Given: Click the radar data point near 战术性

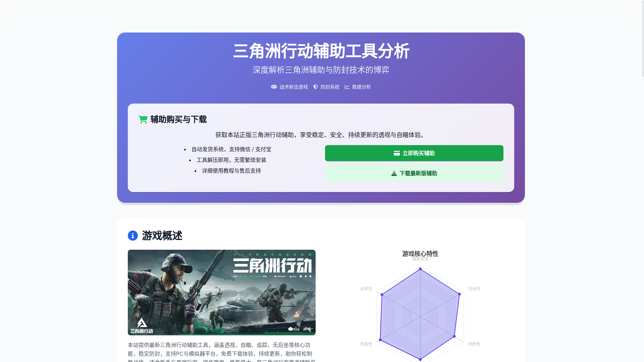Looking at the screenshot, I should tap(382, 295).
